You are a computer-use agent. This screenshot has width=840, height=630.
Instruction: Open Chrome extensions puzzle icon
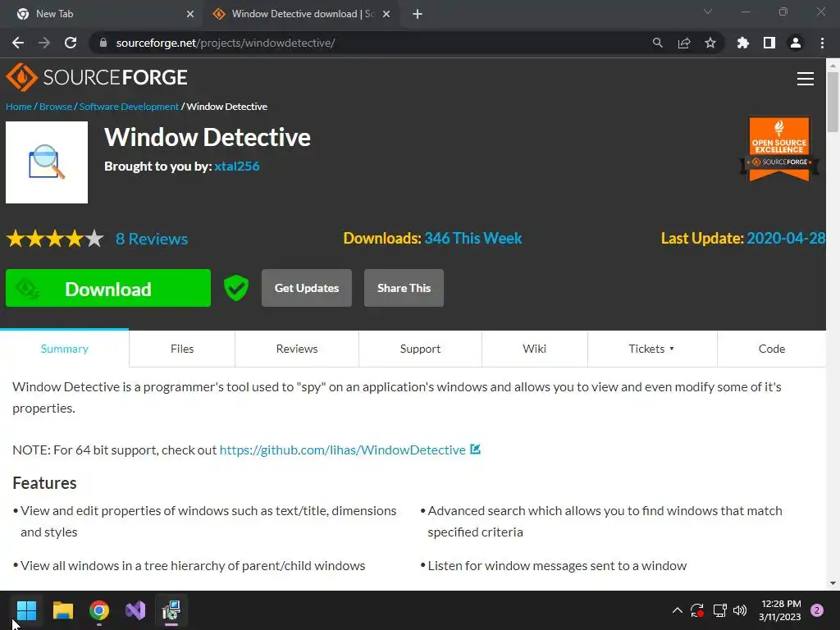tap(743, 43)
